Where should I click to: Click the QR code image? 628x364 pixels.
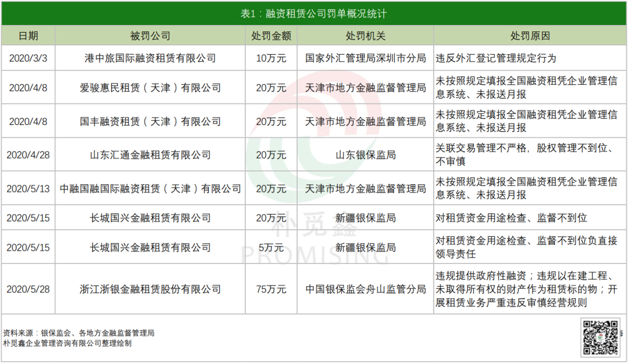click(600, 338)
